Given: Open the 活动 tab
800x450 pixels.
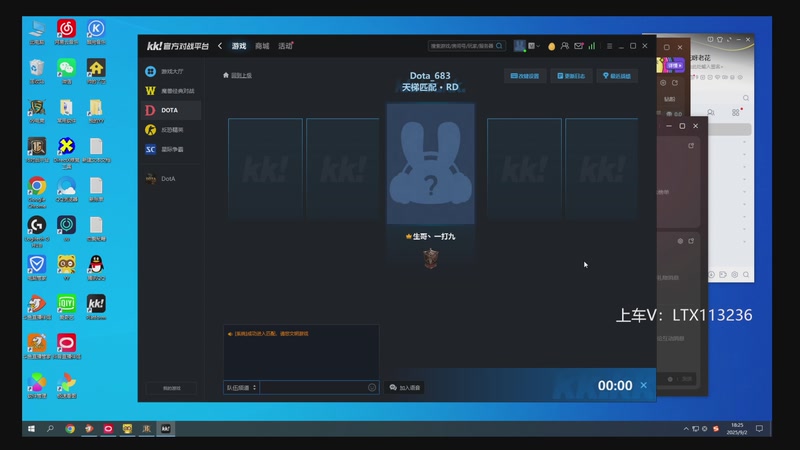Looking at the screenshot, I should point(285,46).
